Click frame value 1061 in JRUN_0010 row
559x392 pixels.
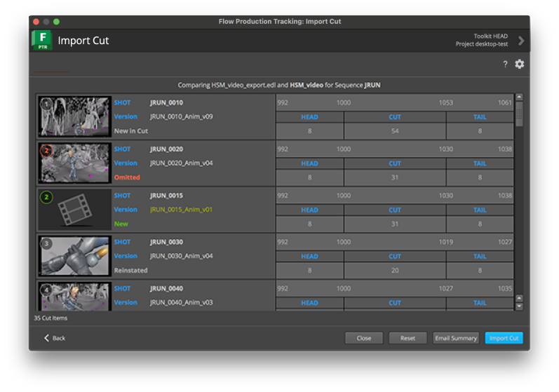click(x=505, y=102)
